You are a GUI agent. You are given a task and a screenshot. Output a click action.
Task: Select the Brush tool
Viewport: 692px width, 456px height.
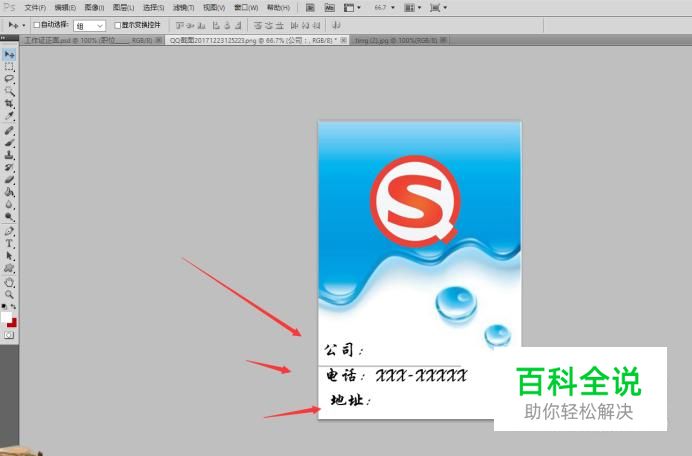[9, 143]
